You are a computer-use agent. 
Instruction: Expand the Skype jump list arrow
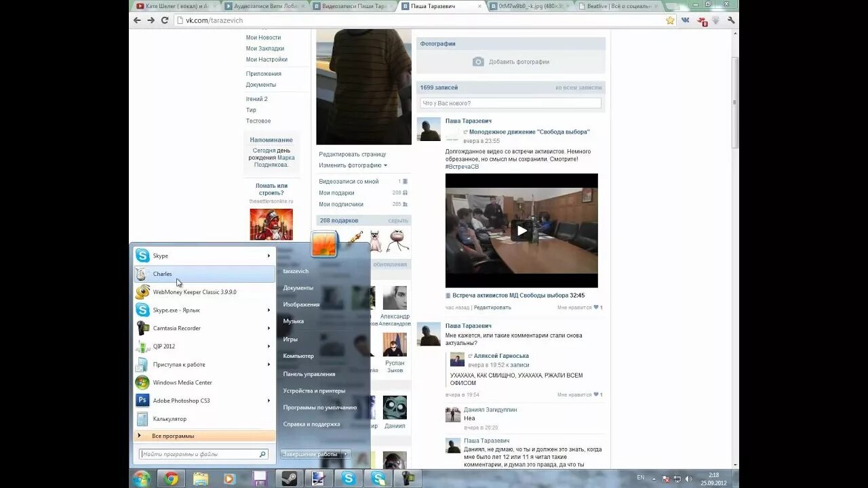click(269, 256)
